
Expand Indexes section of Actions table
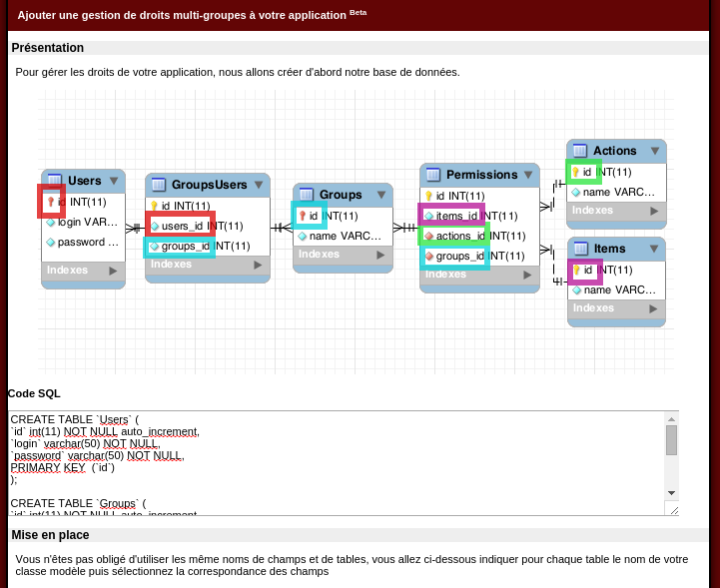coord(654,211)
